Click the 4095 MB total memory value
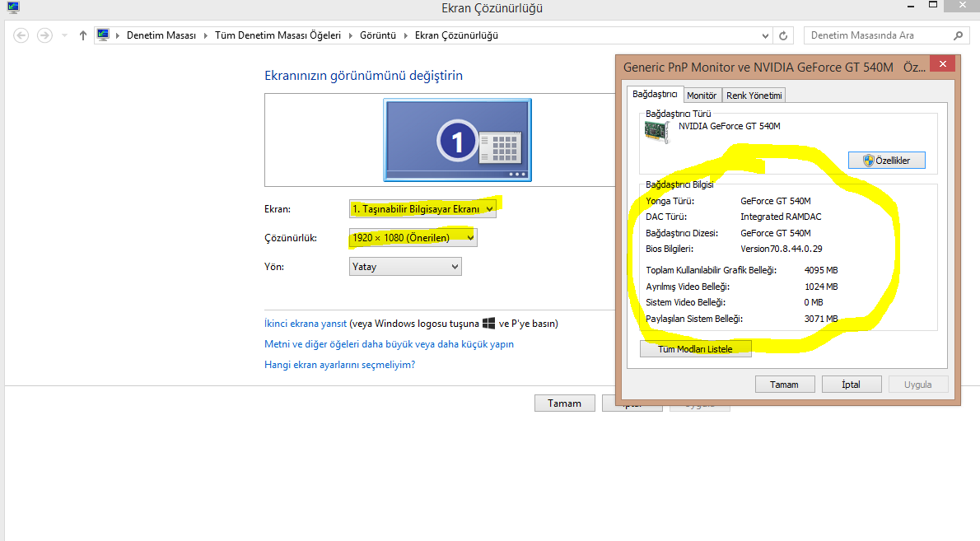Screen dimensions: 980x541 [x=821, y=270]
